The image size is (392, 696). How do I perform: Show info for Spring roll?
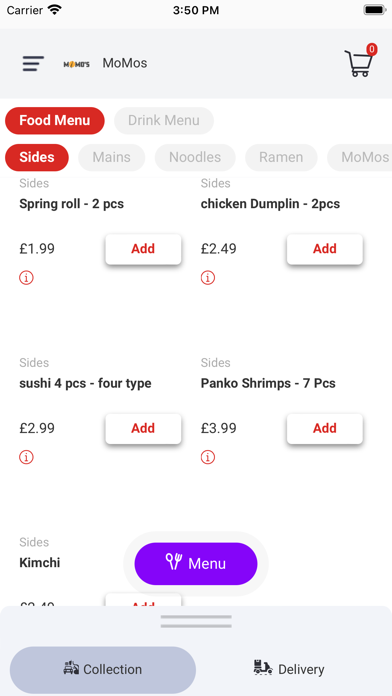tap(26, 278)
